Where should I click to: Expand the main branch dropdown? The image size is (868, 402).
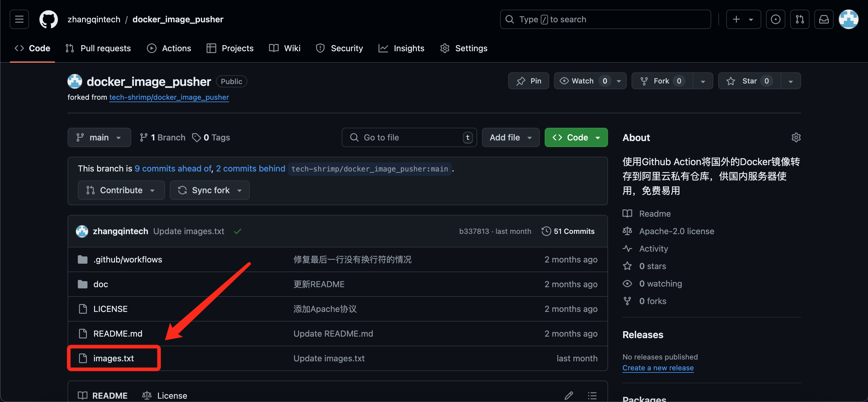point(99,137)
